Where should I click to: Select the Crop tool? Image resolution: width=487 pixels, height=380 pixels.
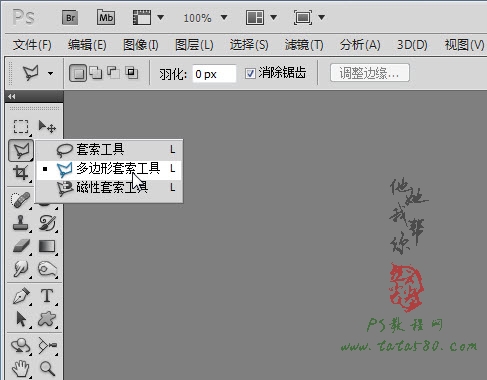pyautogui.click(x=21, y=173)
